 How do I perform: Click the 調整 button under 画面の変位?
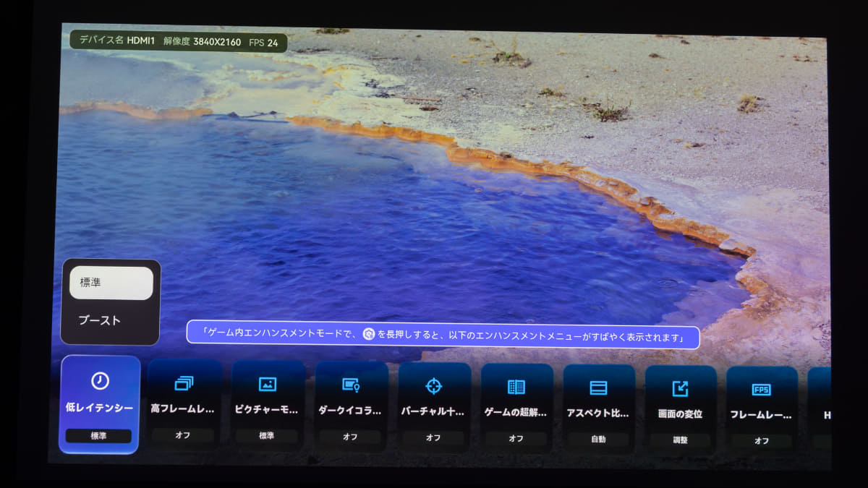(680, 440)
